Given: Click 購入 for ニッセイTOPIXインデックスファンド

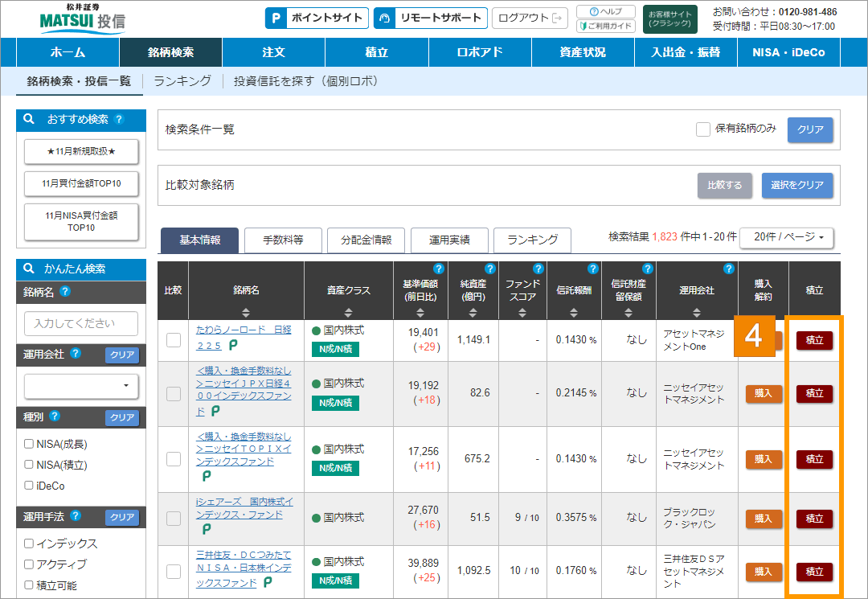Looking at the screenshot, I should 764,459.
